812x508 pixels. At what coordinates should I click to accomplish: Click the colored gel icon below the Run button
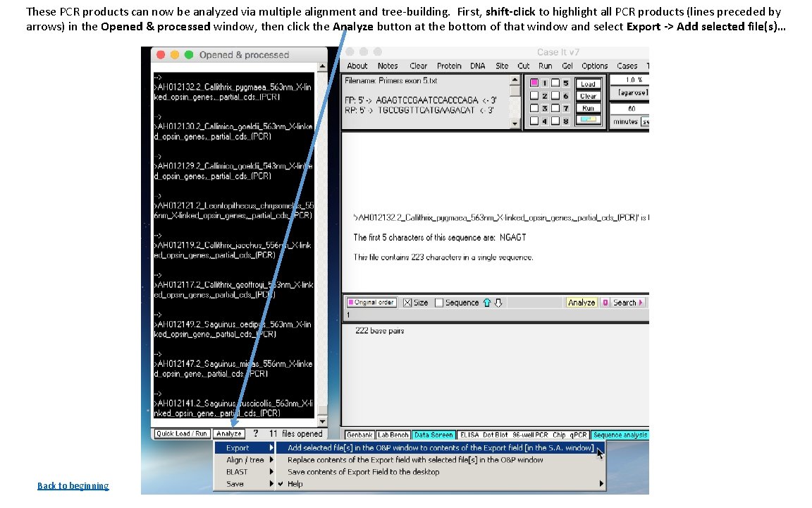pos(588,119)
